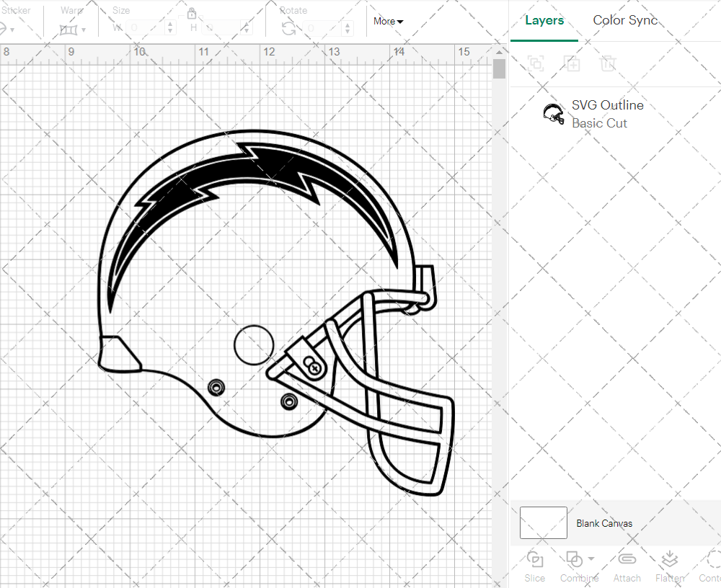Click the Delete trash icon in Layers panel
This screenshot has height=588, width=721.
pos(609,63)
